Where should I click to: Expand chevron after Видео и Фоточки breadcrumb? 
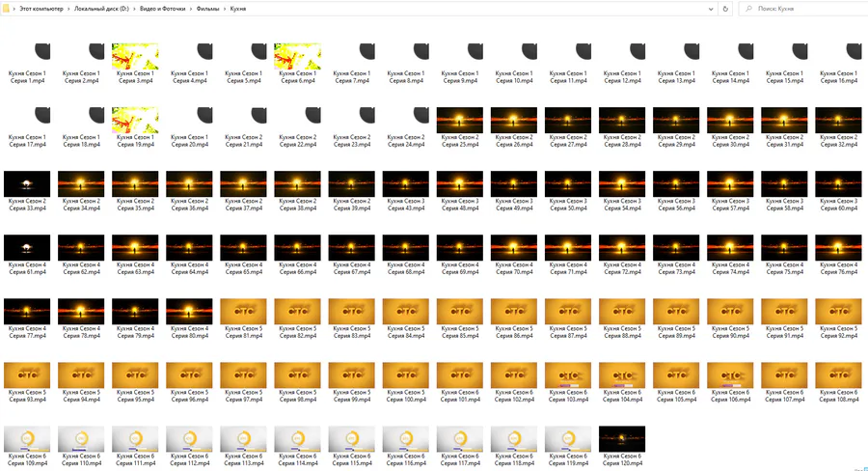191,9
